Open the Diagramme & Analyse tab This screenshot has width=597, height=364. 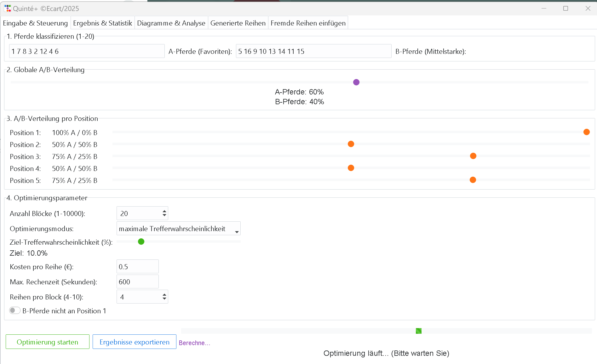[171, 23]
